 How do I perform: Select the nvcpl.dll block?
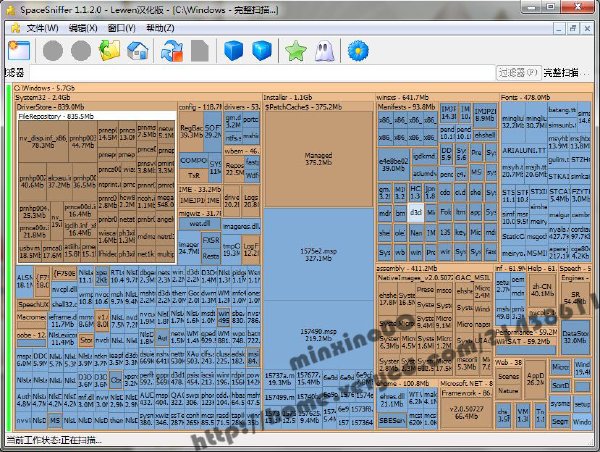tap(64, 290)
